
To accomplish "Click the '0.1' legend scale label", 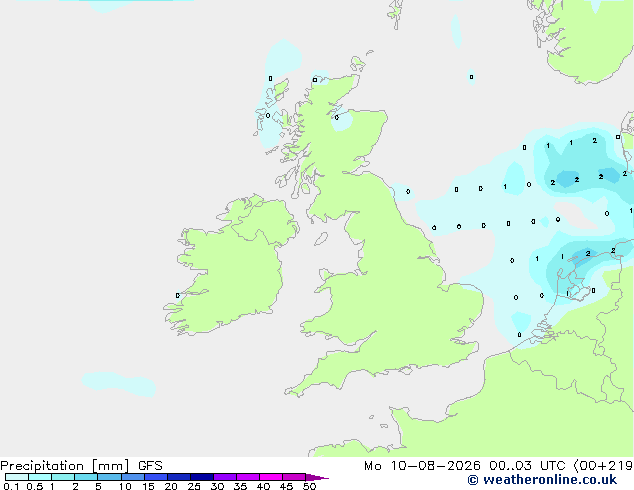I will [11, 486].
